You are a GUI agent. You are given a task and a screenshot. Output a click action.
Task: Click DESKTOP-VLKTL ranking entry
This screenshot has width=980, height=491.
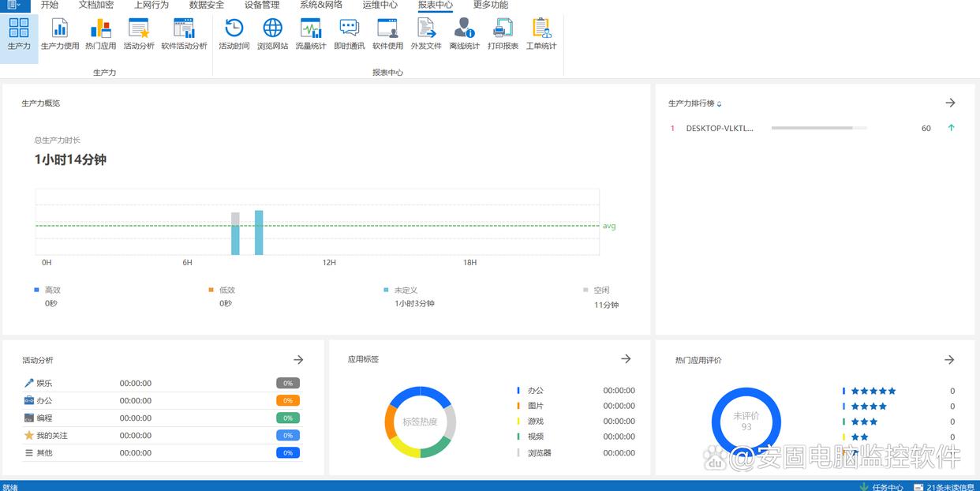click(x=720, y=128)
